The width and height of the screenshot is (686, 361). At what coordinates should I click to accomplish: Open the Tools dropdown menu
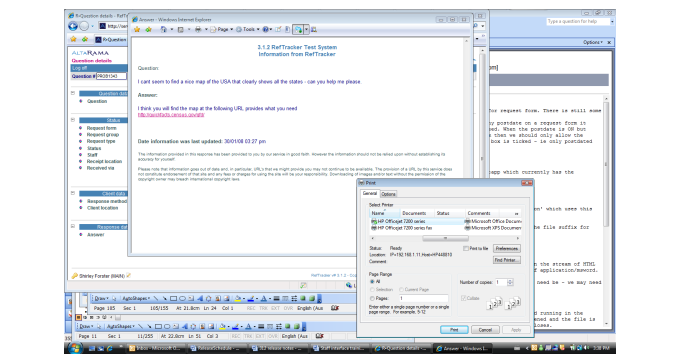click(247, 29)
